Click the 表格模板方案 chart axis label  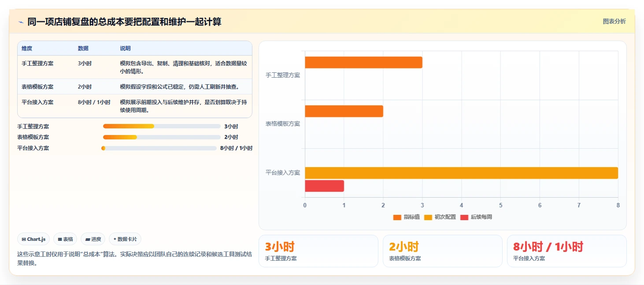pyautogui.click(x=283, y=124)
